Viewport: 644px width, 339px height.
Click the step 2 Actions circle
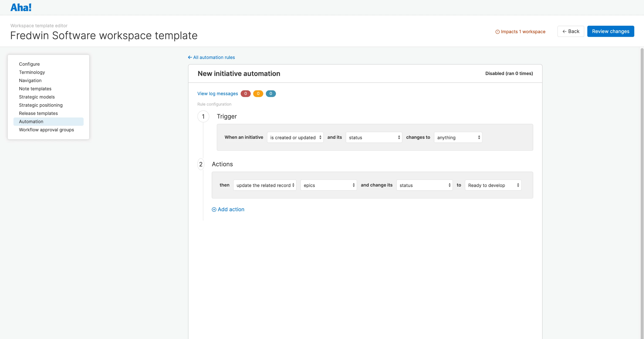coord(201,164)
